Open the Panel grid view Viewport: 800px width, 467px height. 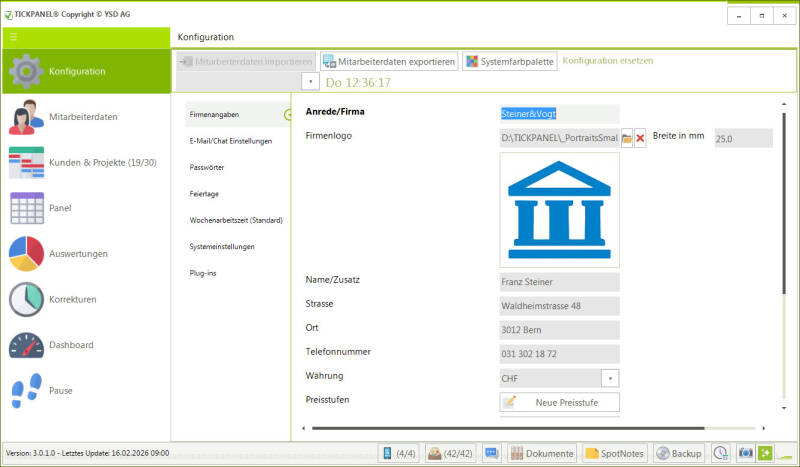pos(86,208)
